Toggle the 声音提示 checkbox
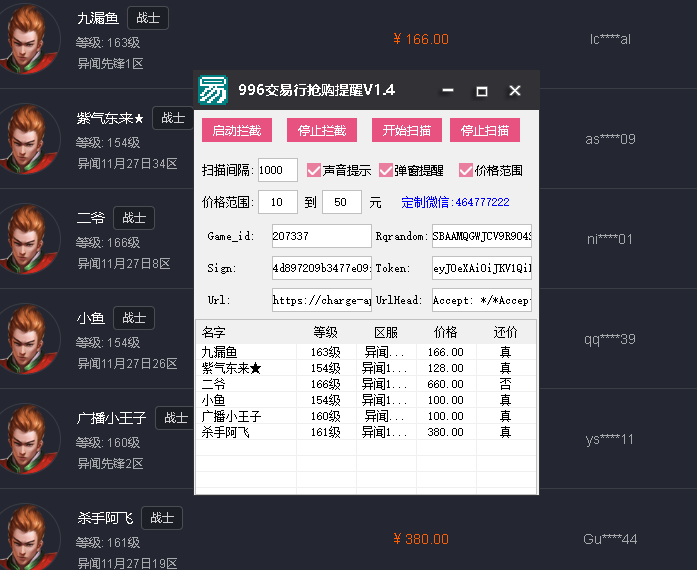The height and width of the screenshot is (570, 697). 314,170
